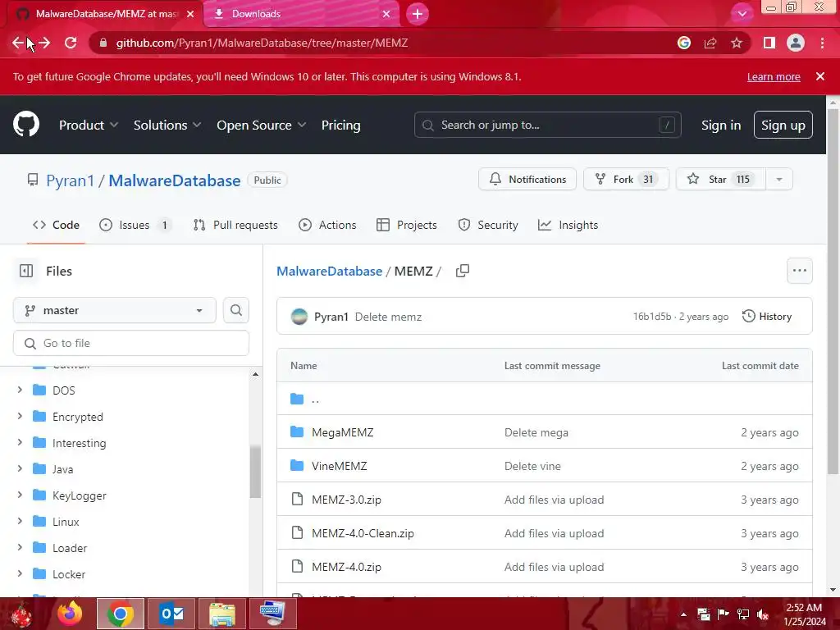Viewport: 840px width, 630px height.
Task: Bookmark this page with the star icon
Action: coord(737,43)
